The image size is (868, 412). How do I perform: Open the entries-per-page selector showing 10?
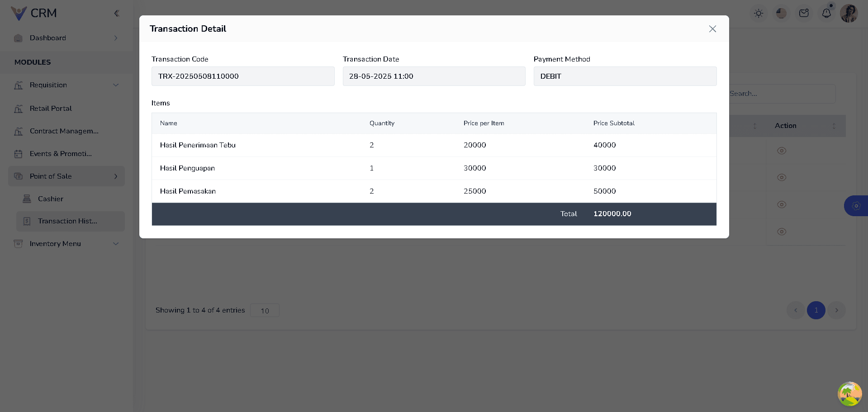tap(265, 311)
